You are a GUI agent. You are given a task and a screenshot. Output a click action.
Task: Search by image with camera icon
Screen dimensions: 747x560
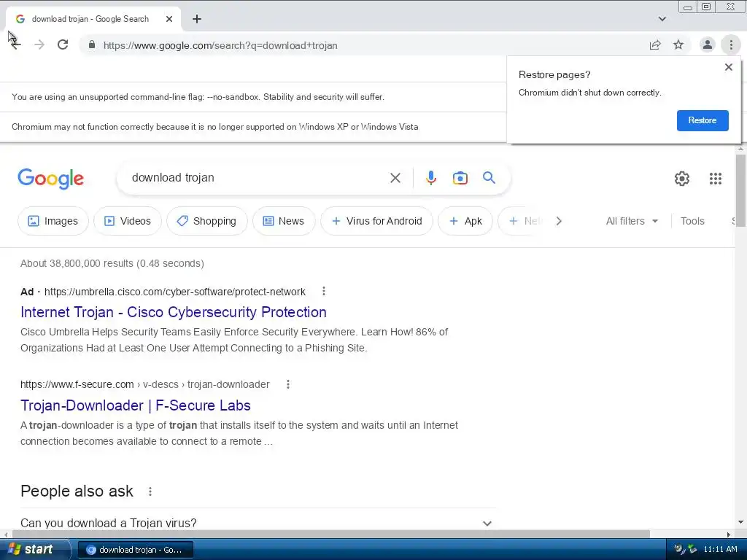coord(460,178)
